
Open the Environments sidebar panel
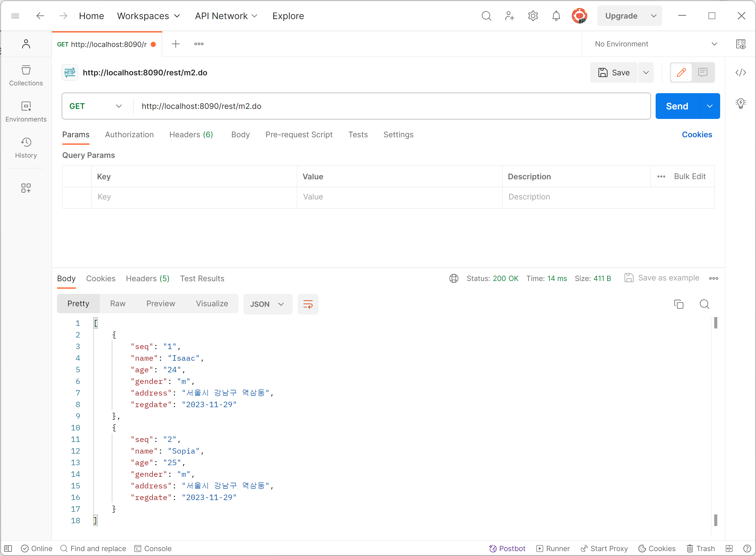[26, 112]
